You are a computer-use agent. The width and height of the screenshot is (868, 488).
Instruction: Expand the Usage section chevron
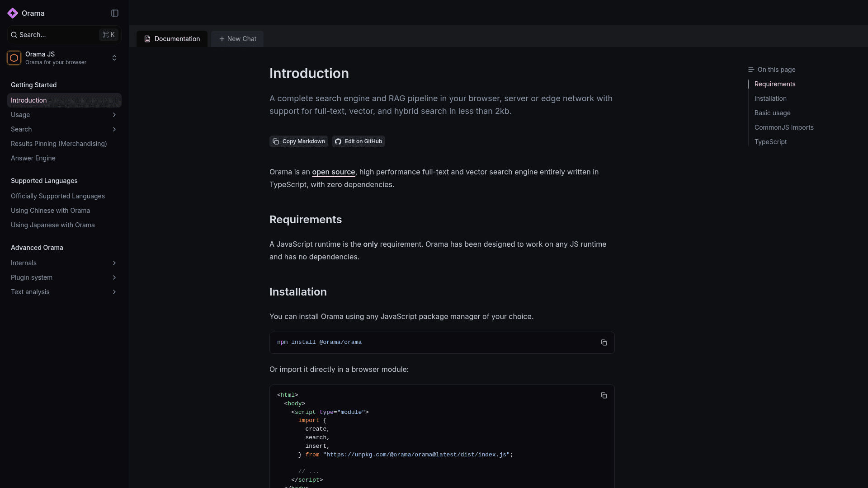click(114, 115)
